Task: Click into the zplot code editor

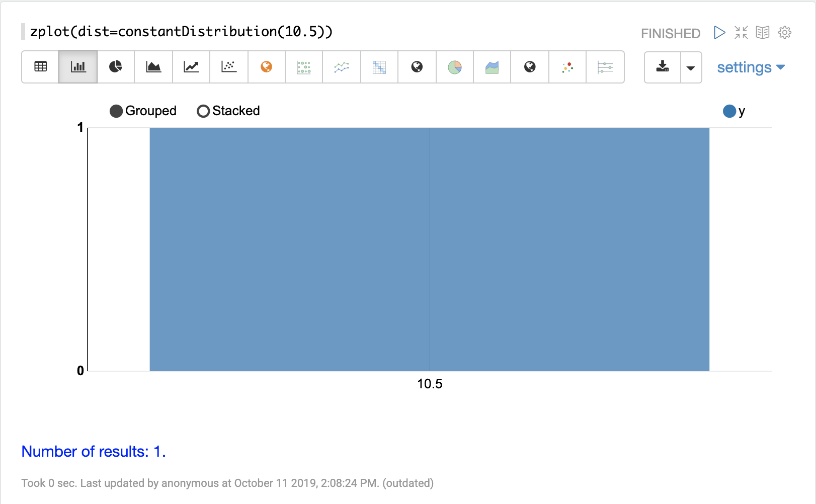Action: tap(181, 32)
